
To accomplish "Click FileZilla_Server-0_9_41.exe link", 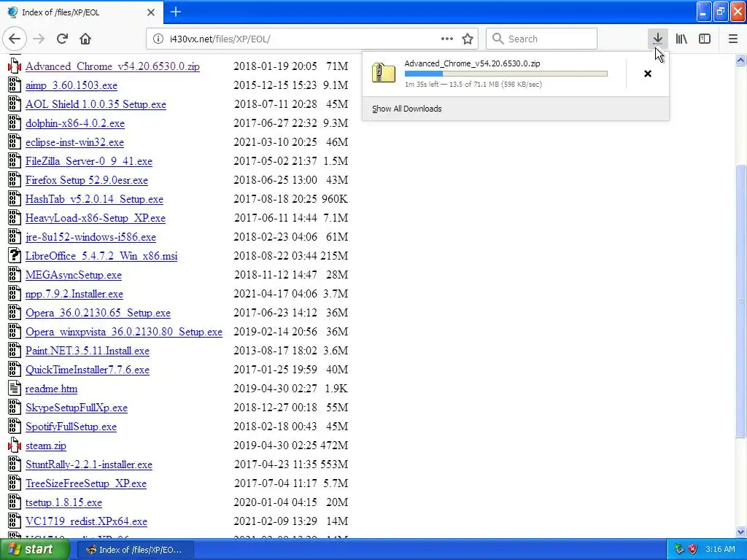I will coord(88,161).
